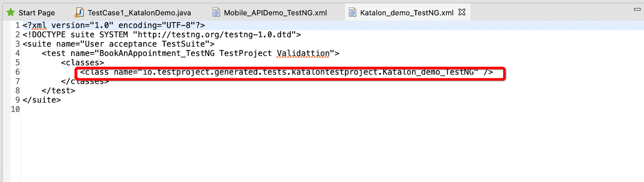Switch to the Start Page tab
644x182 pixels.
[x=37, y=13]
